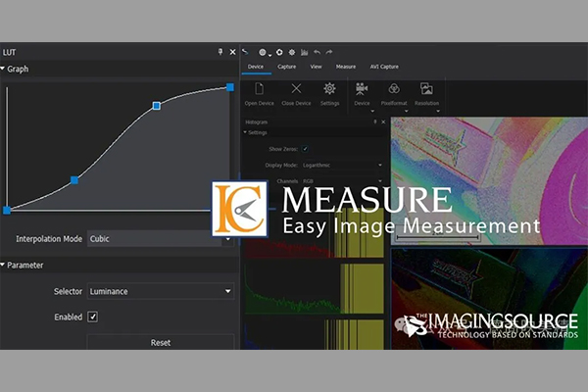Close the LUT panel

click(x=232, y=52)
